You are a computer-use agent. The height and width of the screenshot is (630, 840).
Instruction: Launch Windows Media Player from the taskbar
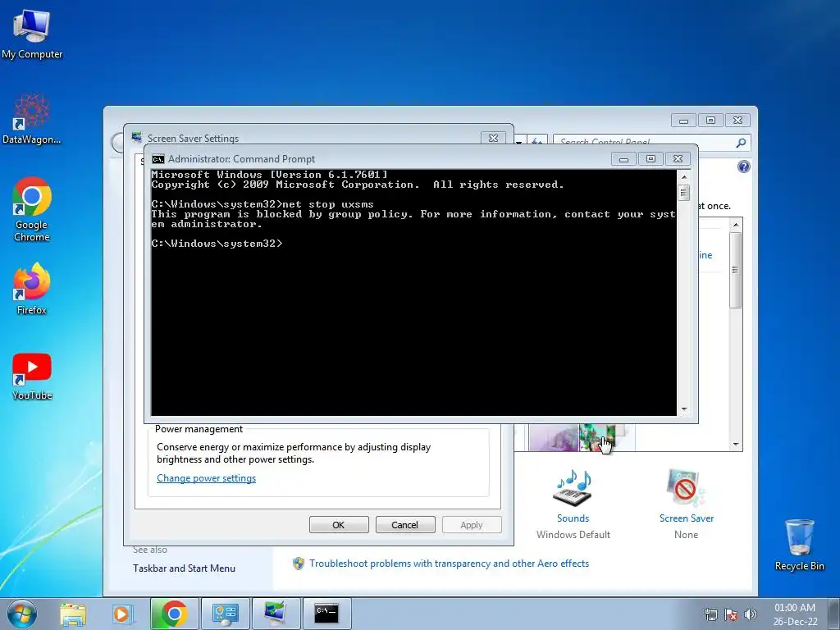pyautogui.click(x=121, y=614)
